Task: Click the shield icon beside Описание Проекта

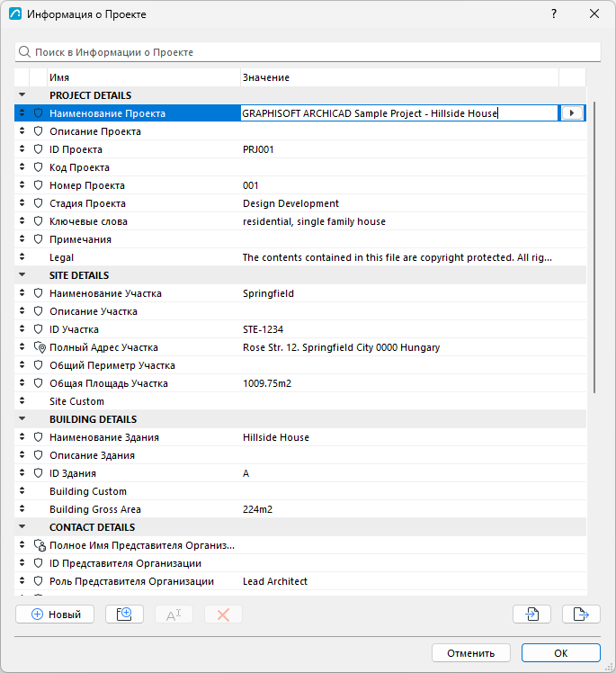Action: [x=38, y=131]
